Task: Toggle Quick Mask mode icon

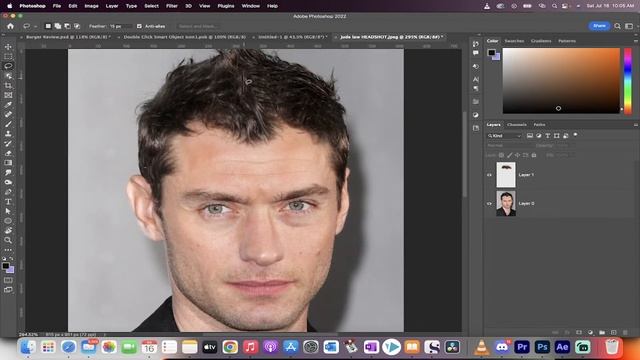Action: pyautogui.click(x=8, y=280)
